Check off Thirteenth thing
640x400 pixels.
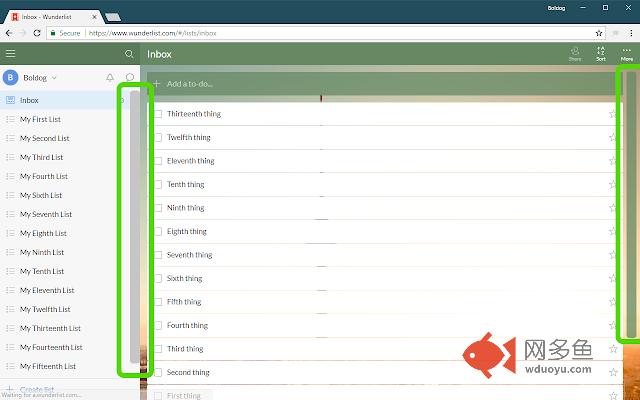158,114
